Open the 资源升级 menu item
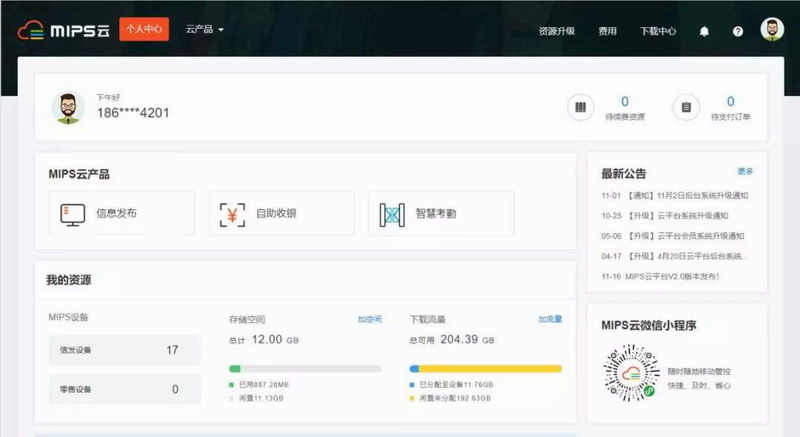 [556, 31]
